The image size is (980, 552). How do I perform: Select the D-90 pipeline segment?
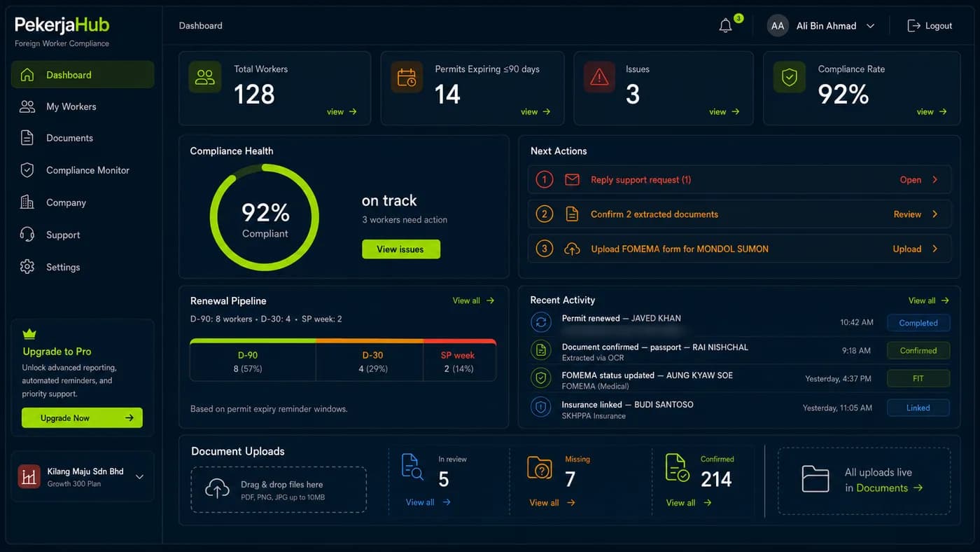pos(253,361)
